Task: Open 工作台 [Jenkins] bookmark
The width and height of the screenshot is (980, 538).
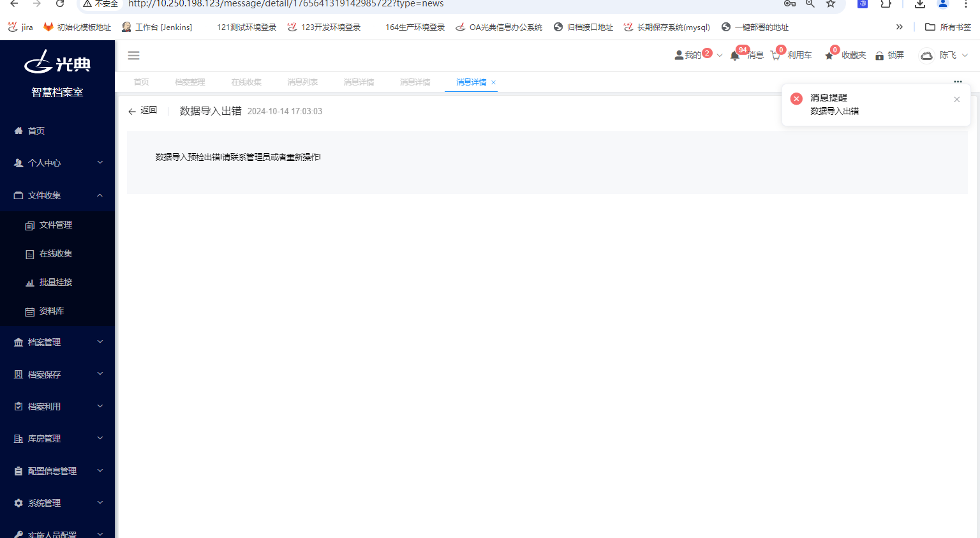Action: (x=157, y=27)
